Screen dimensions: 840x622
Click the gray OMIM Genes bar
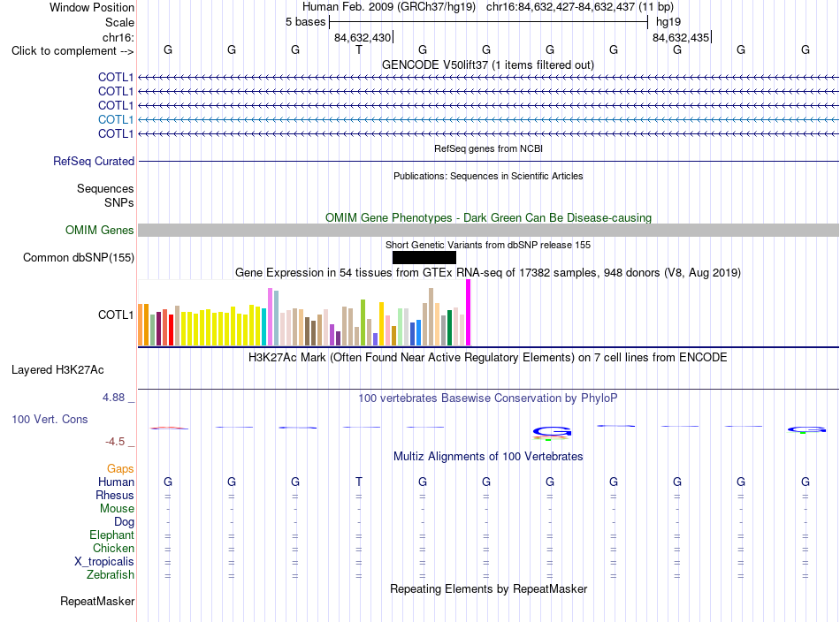489,231
